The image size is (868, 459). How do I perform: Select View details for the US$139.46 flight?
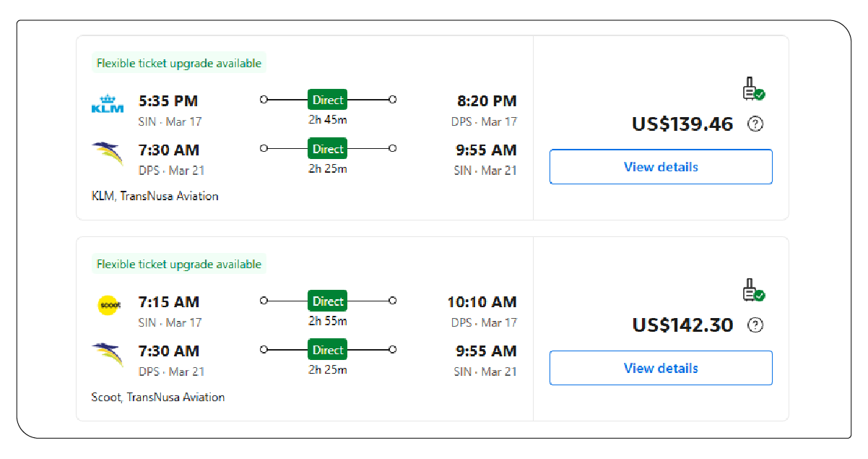click(660, 167)
